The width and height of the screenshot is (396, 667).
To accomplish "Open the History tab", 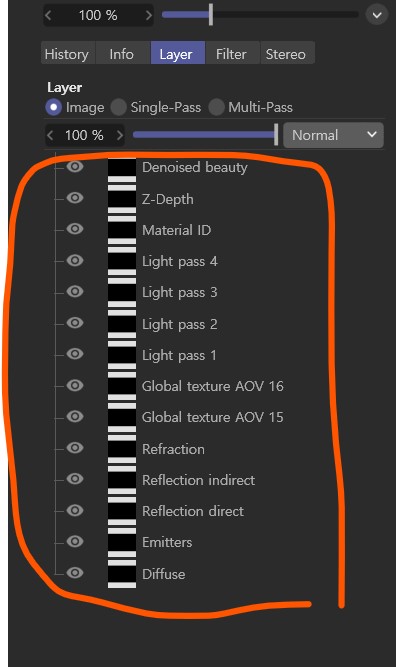I will pos(68,53).
